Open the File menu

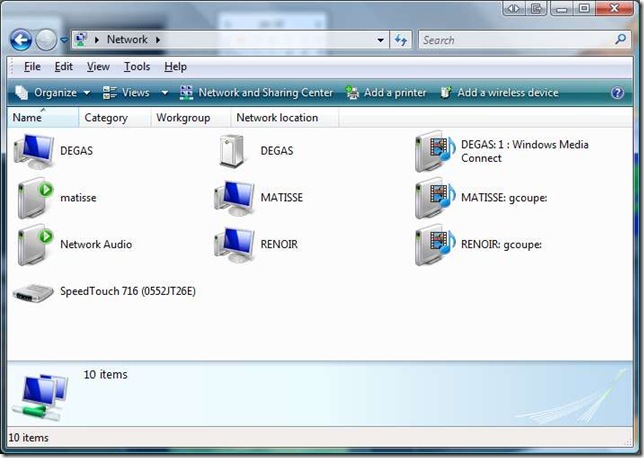32,67
